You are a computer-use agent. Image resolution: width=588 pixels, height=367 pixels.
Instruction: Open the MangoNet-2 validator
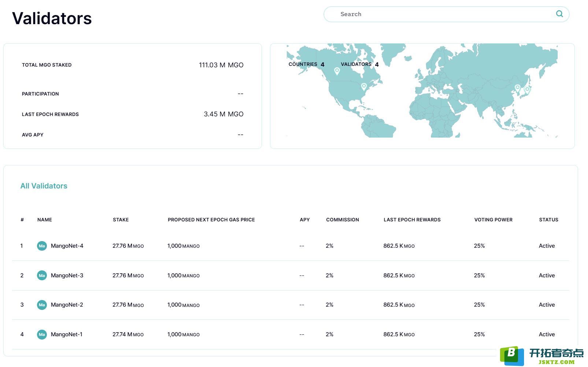pyautogui.click(x=67, y=305)
